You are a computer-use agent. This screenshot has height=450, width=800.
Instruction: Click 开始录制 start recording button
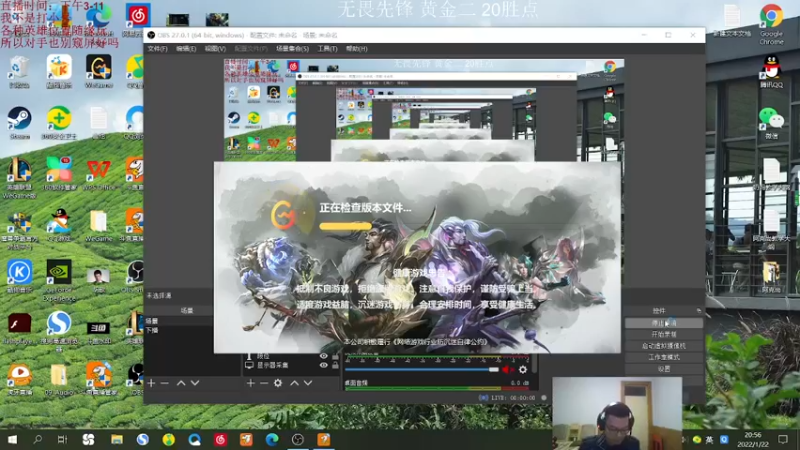click(664, 334)
